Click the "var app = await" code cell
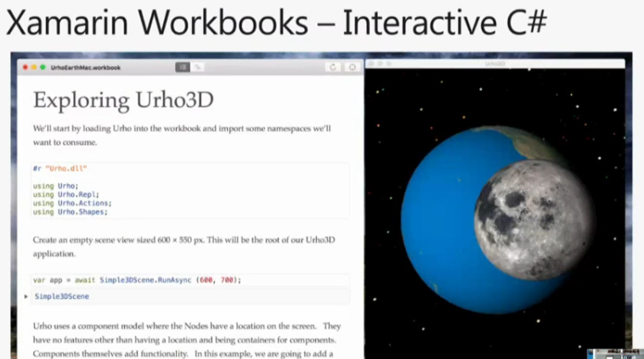Screen dimensions: 644x359 point(190,280)
